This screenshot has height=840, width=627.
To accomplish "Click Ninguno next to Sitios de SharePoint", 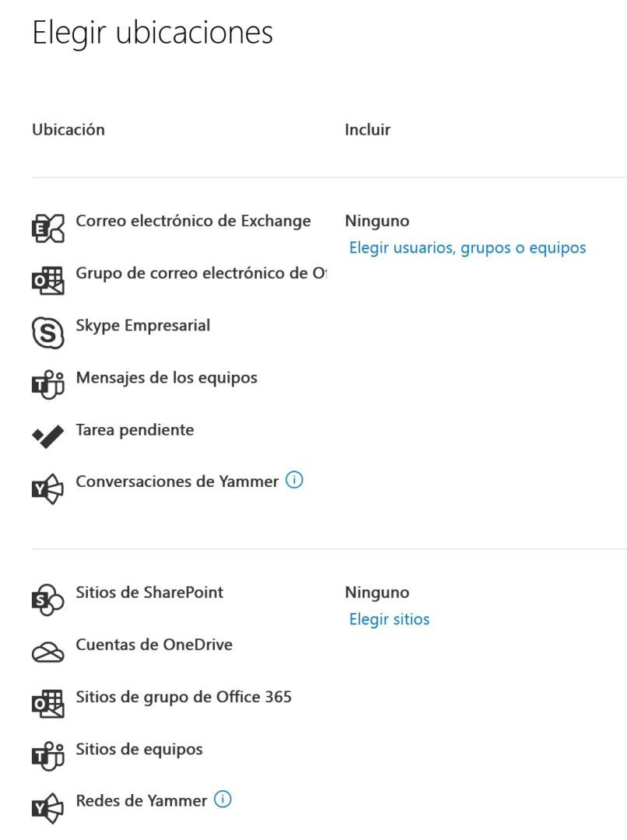I will click(377, 592).
